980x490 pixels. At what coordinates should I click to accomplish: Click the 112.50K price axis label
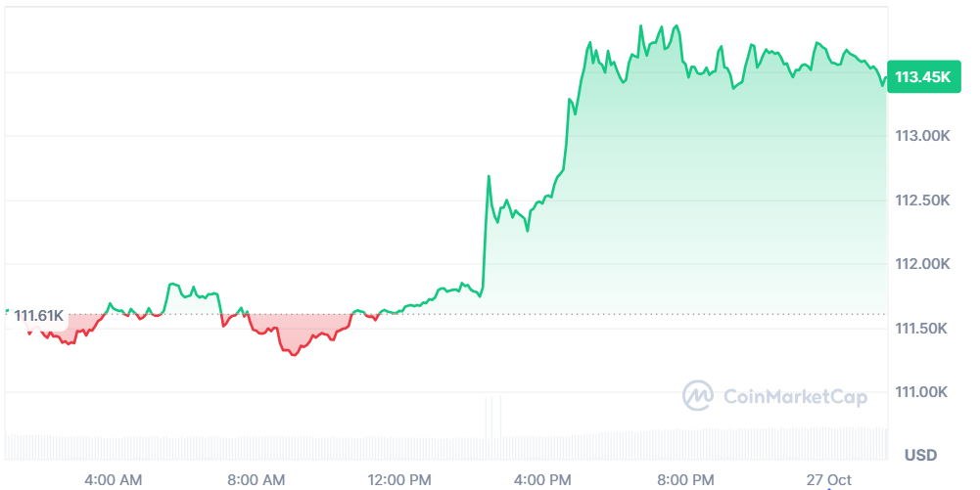tap(922, 200)
